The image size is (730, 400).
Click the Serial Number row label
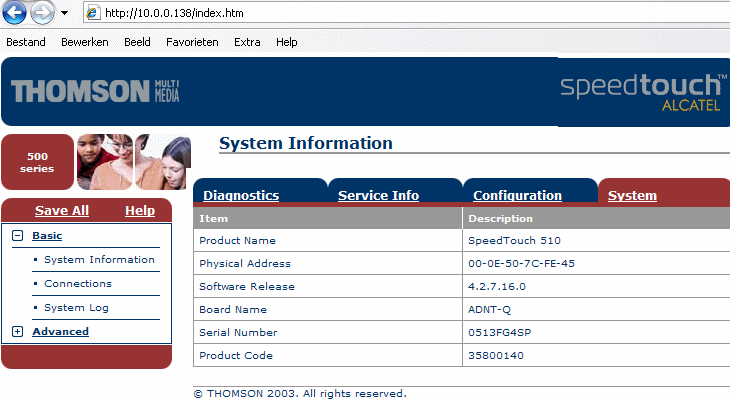238,332
